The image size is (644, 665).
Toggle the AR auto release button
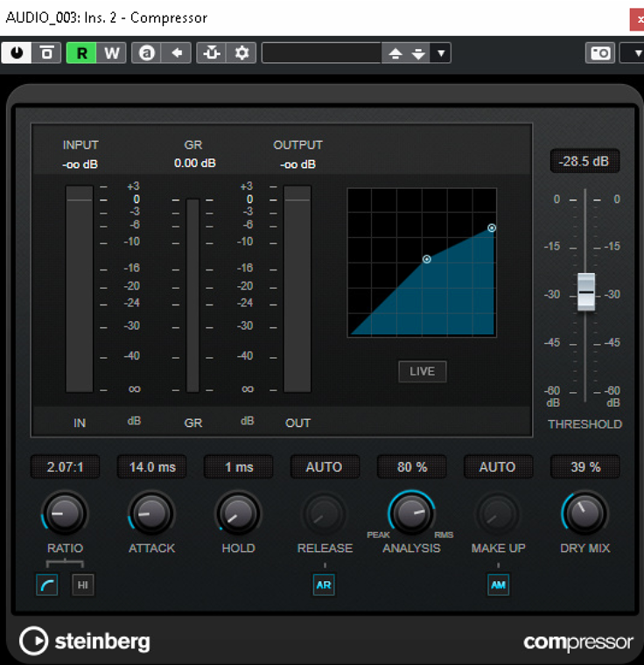[x=324, y=584]
